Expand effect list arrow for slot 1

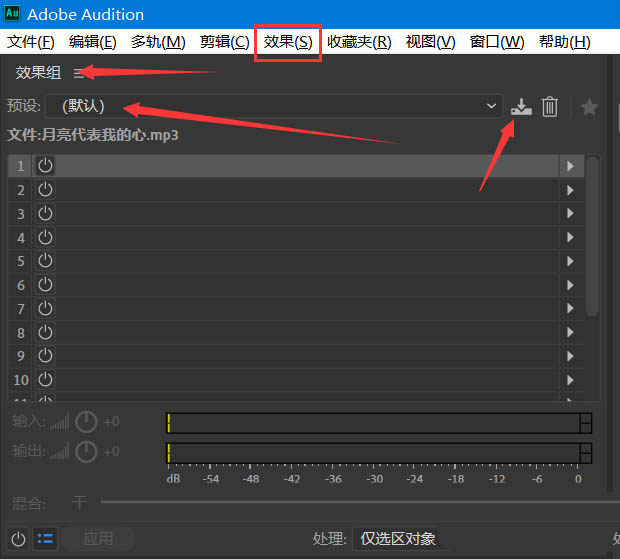pos(570,166)
